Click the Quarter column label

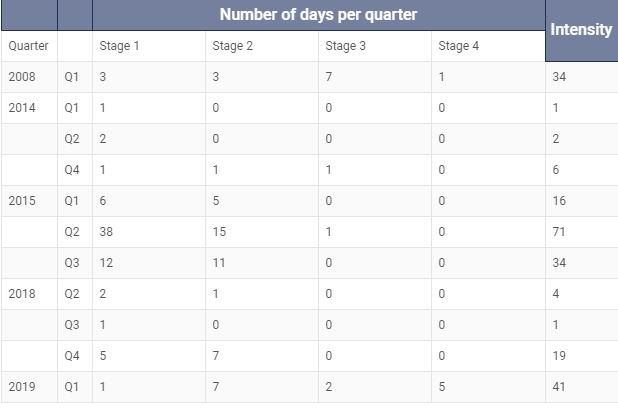[x=30, y=46]
